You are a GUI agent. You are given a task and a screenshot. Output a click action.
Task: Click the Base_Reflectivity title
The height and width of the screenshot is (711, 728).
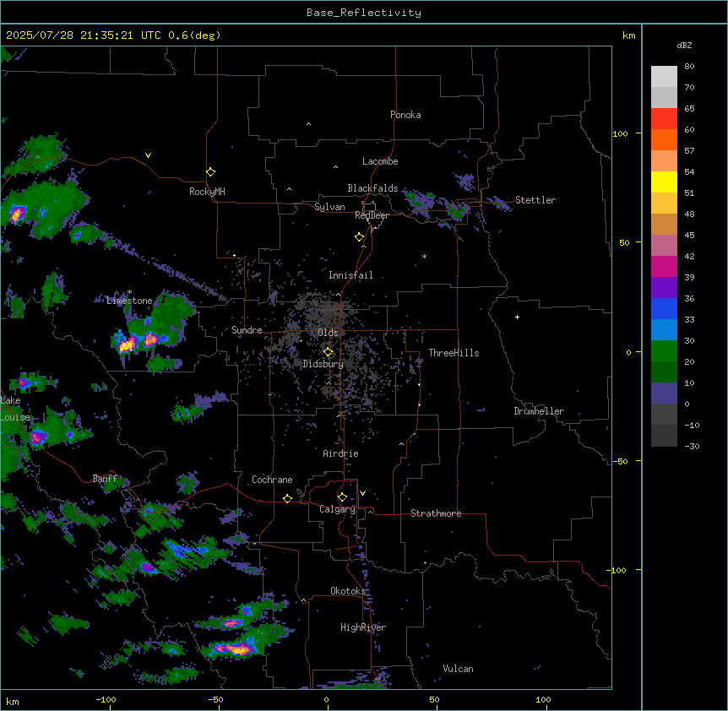364,13
